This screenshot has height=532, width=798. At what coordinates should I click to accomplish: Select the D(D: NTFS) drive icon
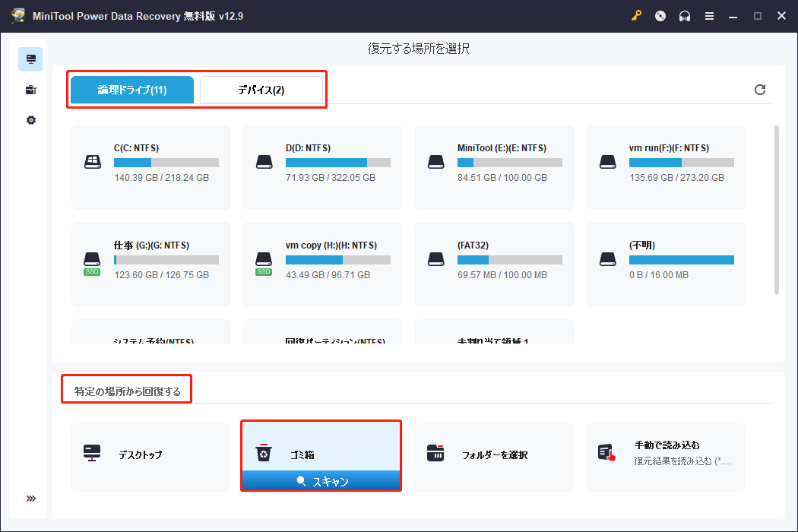(264, 162)
